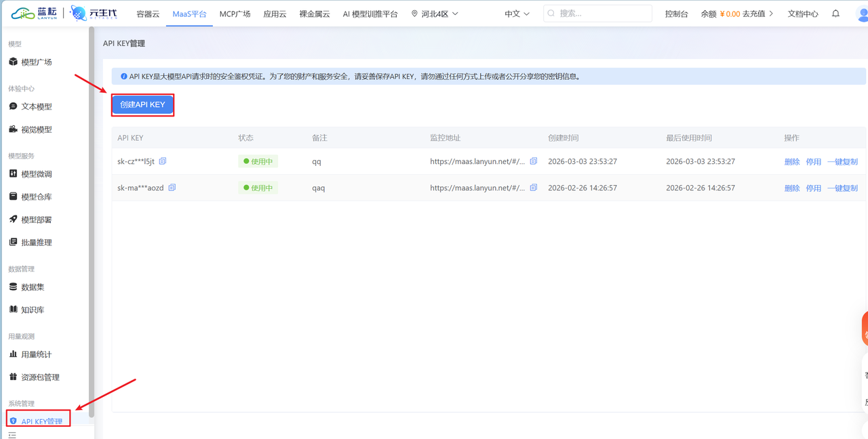
Task: Open the 河北4区 region selector
Action: (x=433, y=13)
